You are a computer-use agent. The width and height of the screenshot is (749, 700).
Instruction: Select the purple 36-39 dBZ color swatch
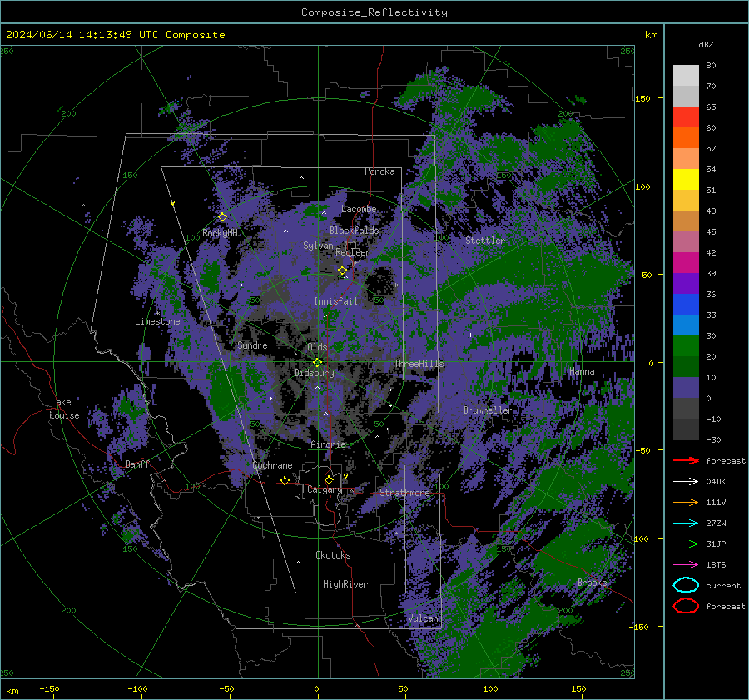[686, 284]
